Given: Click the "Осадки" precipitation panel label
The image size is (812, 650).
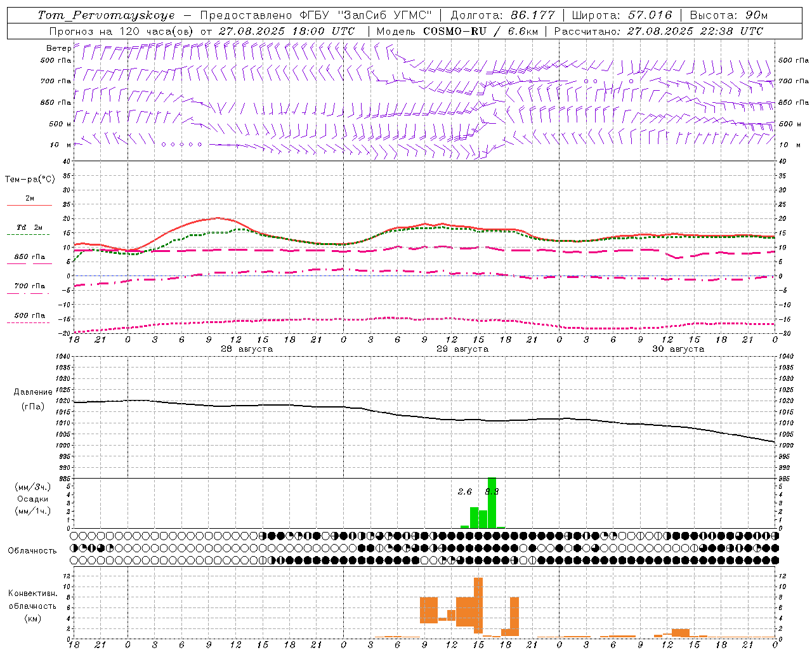Looking at the screenshot, I should [x=33, y=499].
